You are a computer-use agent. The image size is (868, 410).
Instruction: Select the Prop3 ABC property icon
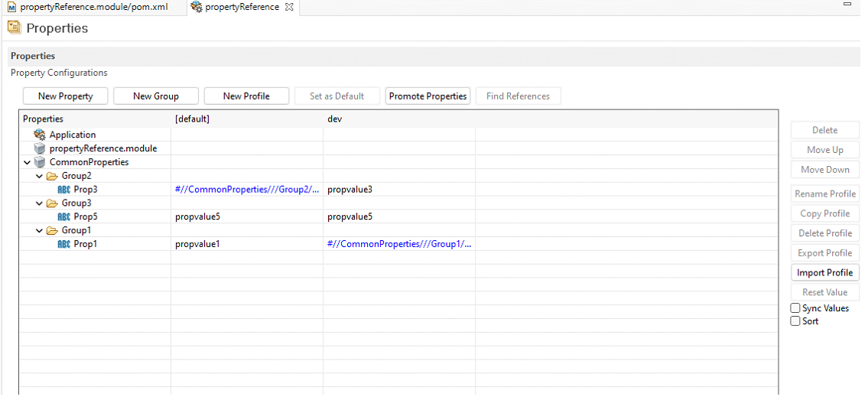pyautogui.click(x=64, y=190)
